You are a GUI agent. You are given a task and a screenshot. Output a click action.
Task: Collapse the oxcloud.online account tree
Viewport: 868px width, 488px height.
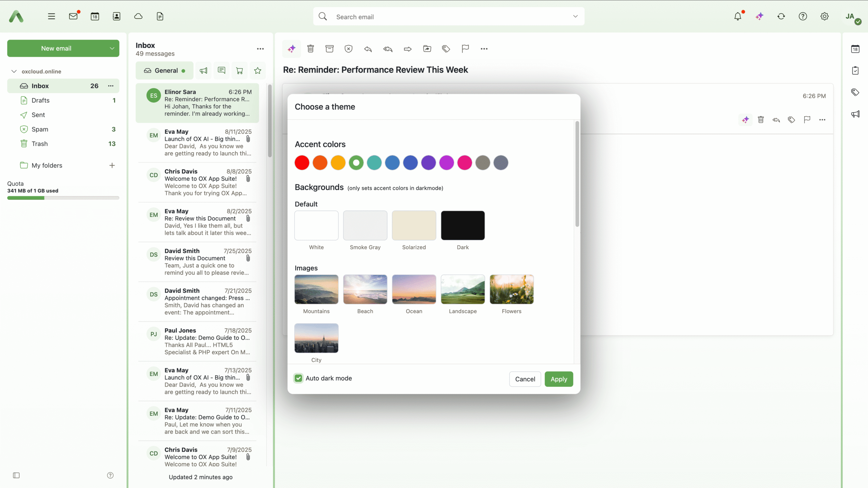coord(14,71)
